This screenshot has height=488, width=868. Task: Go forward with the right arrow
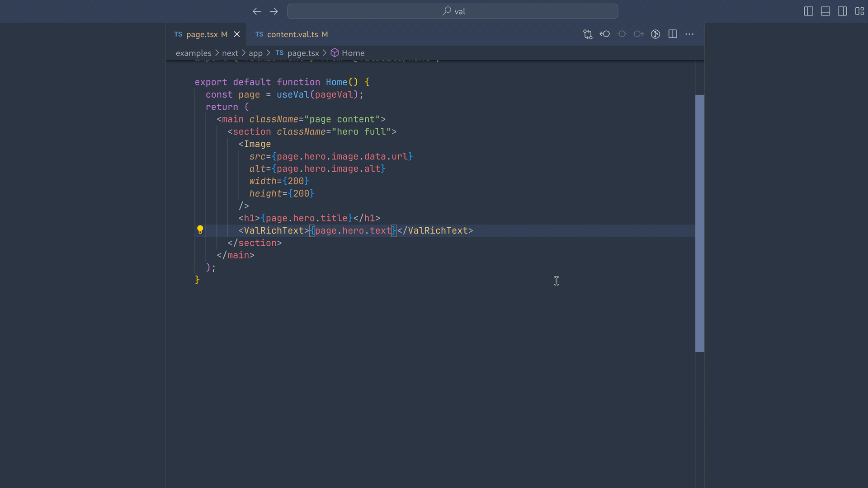274,11
